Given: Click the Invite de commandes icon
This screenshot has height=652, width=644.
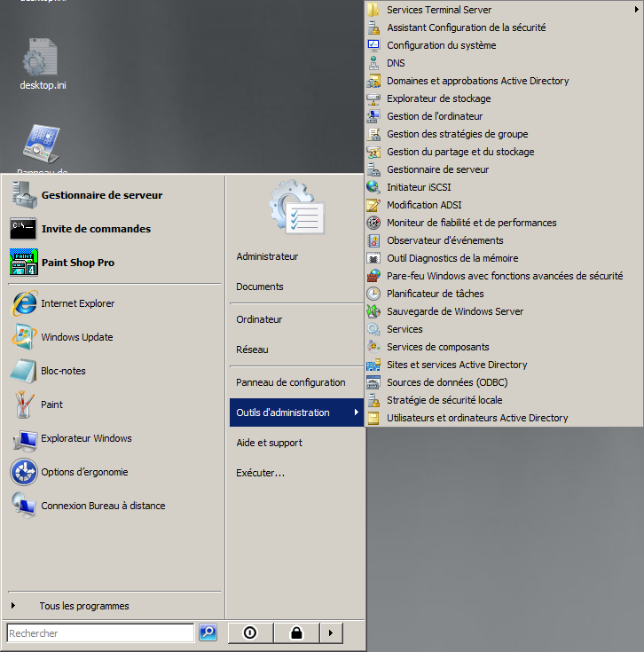Looking at the screenshot, I should tap(24, 229).
